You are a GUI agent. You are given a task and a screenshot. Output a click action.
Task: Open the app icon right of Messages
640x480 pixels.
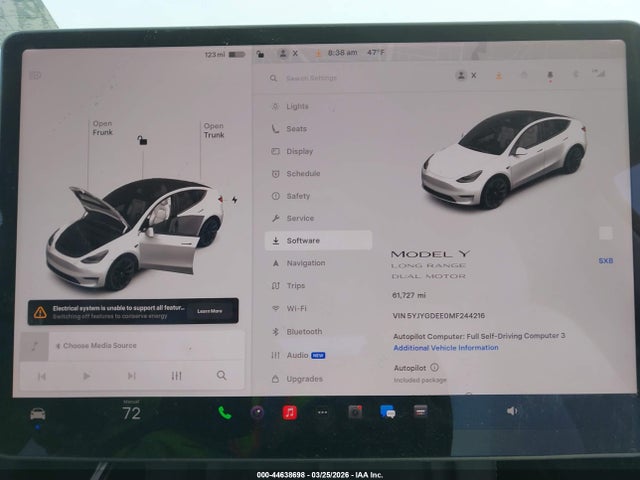tap(420, 411)
